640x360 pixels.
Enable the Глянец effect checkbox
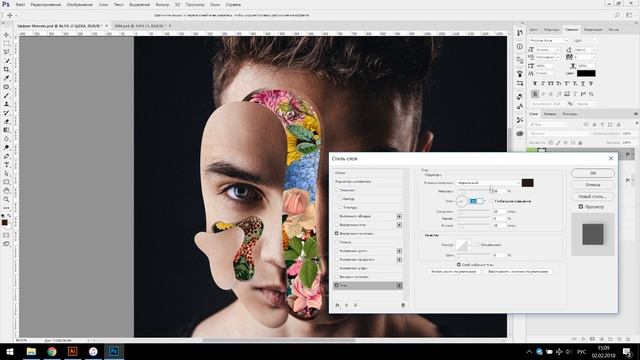tap(337, 242)
